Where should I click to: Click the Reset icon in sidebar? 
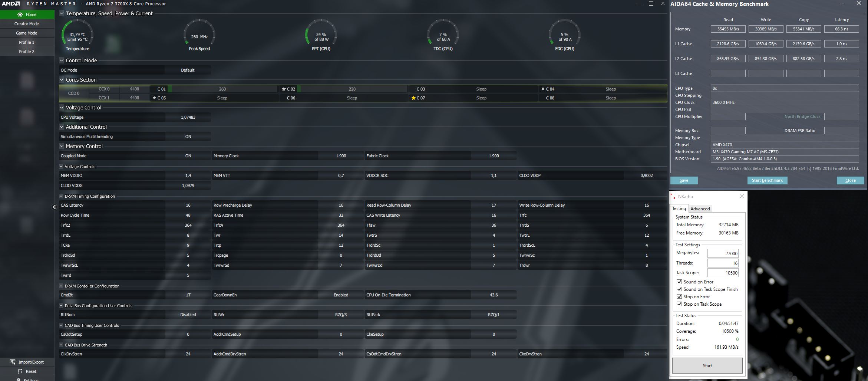(x=20, y=371)
